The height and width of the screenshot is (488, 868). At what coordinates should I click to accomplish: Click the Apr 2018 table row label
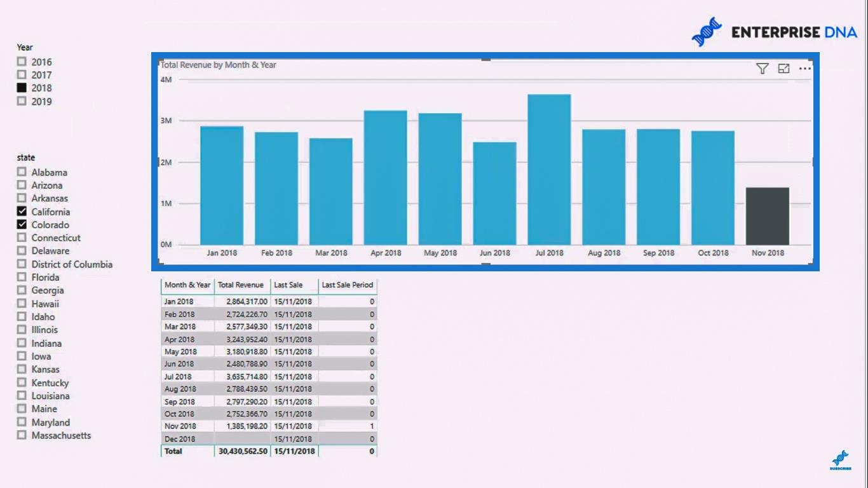click(179, 339)
